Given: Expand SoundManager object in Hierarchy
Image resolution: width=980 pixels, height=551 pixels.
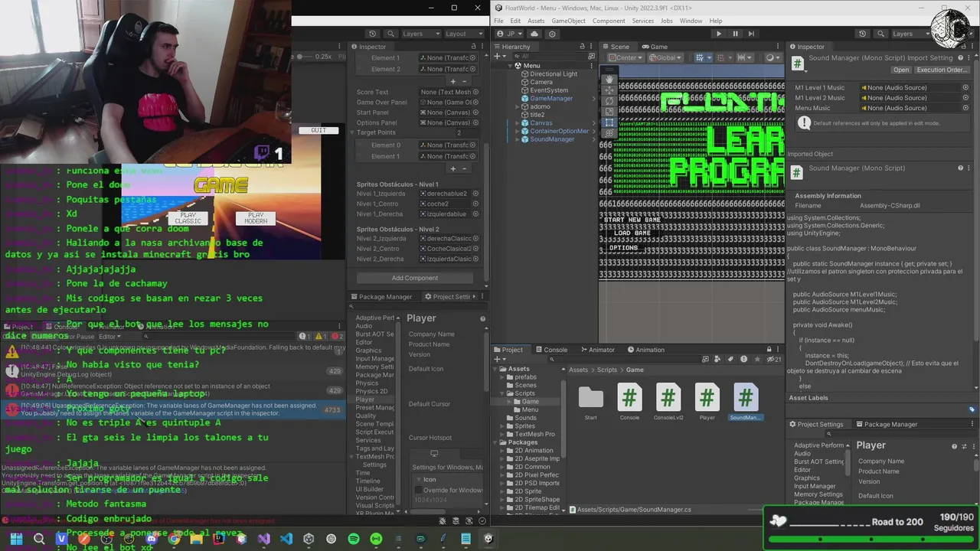Looking at the screenshot, I should click(516, 139).
